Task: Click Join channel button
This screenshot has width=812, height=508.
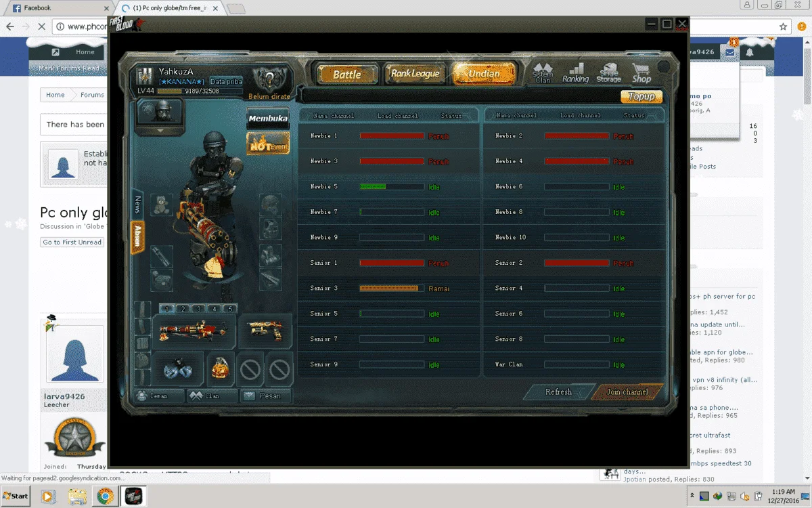Action: [x=627, y=391]
